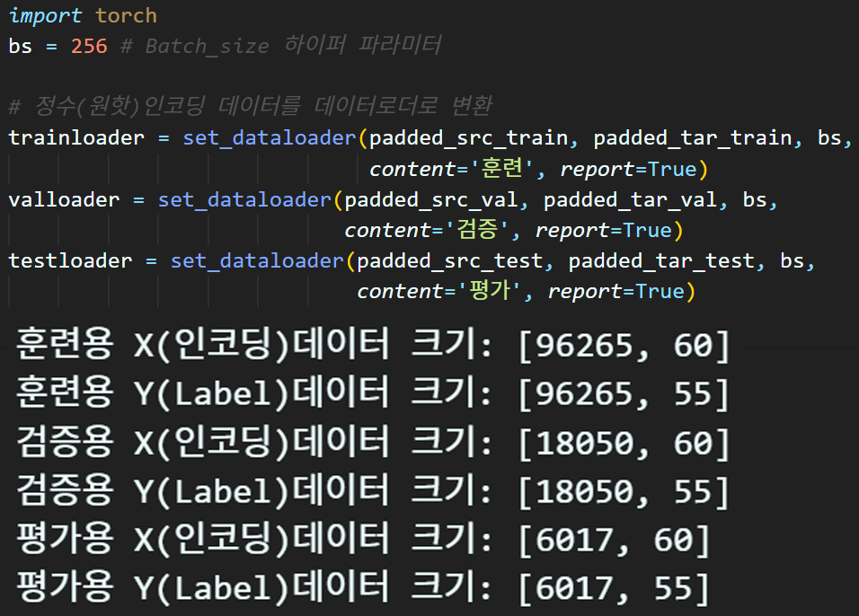Select the valloader variable name
This screenshot has height=616, width=859.
click(x=63, y=198)
